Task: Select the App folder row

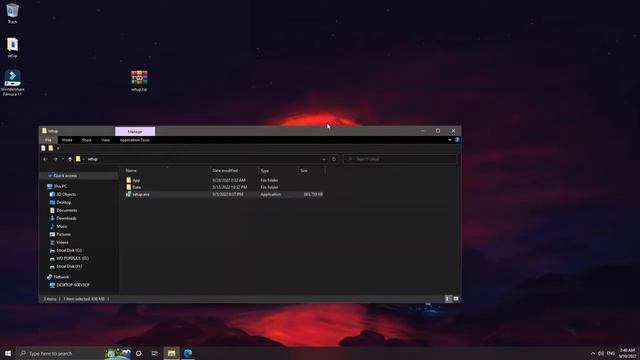Action: point(224,180)
